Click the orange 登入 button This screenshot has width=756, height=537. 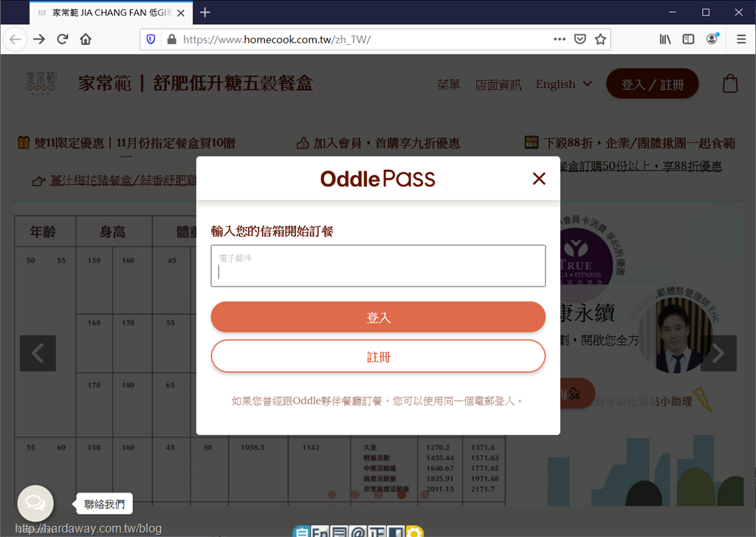[378, 317]
